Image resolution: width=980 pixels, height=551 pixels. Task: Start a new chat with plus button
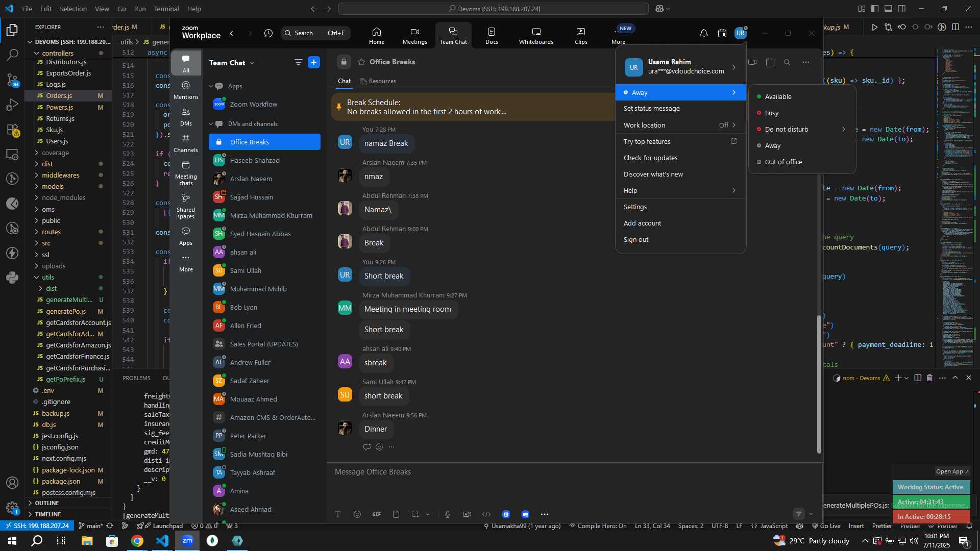pyautogui.click(x=314, y=62)
